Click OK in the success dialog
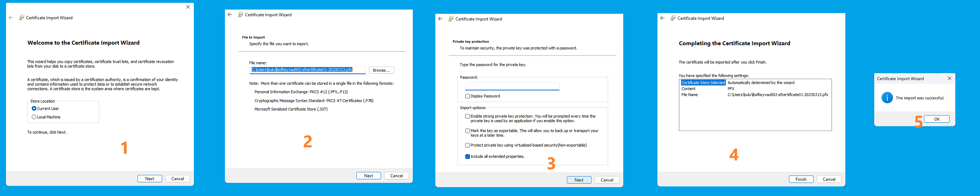Image resolution: width=980 pixels, height=196 pixels. (x=937, y=119)
